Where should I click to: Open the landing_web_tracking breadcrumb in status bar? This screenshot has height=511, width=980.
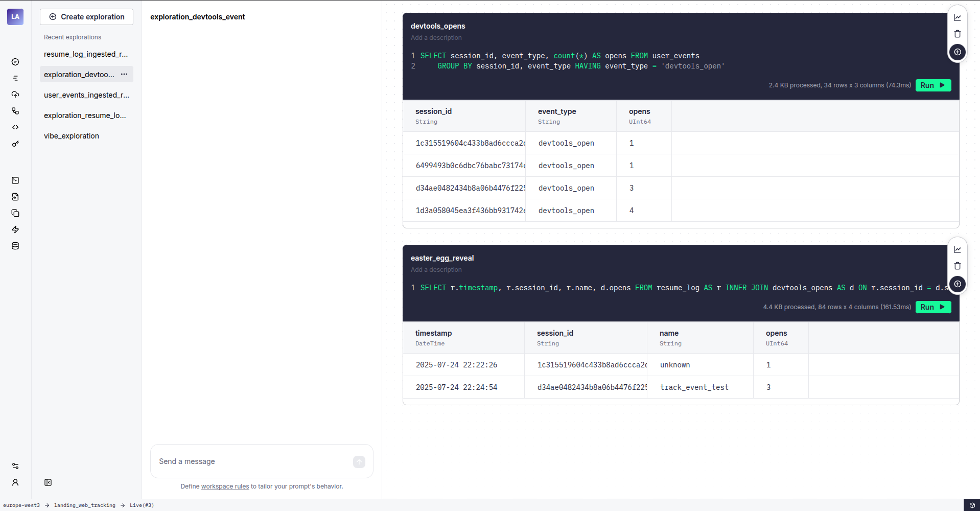pyautogui.click(x=85, y=505)
